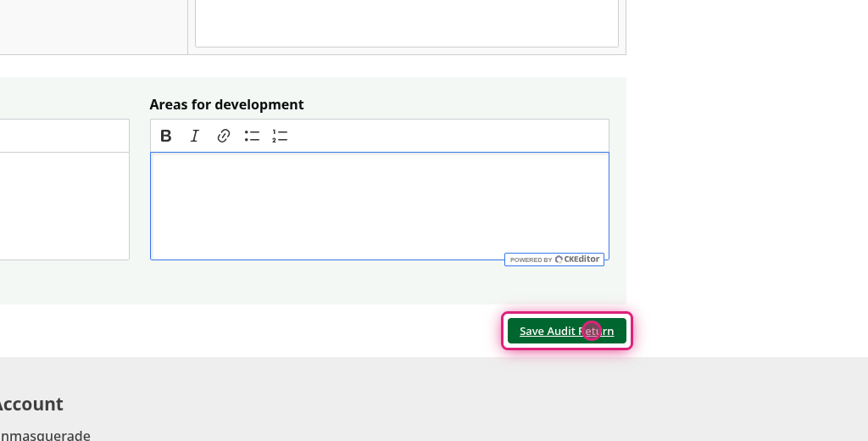Focus the left rich-text editor box
This screenshot has height=441, width=868.
tap(64, 205)
